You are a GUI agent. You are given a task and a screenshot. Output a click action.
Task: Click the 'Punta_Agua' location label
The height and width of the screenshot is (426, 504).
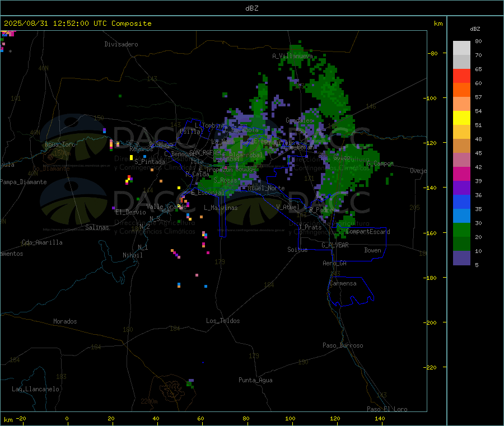[x=255, y=380]
